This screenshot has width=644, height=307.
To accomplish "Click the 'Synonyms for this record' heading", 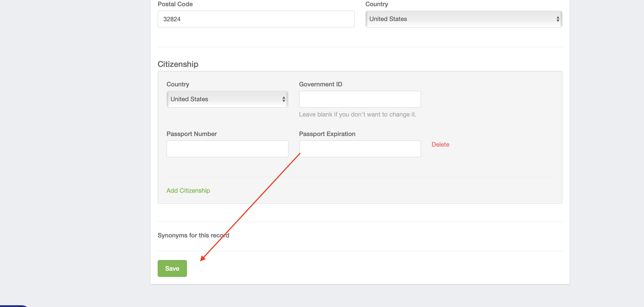I will pyautogui.click(x=193, y=235).
